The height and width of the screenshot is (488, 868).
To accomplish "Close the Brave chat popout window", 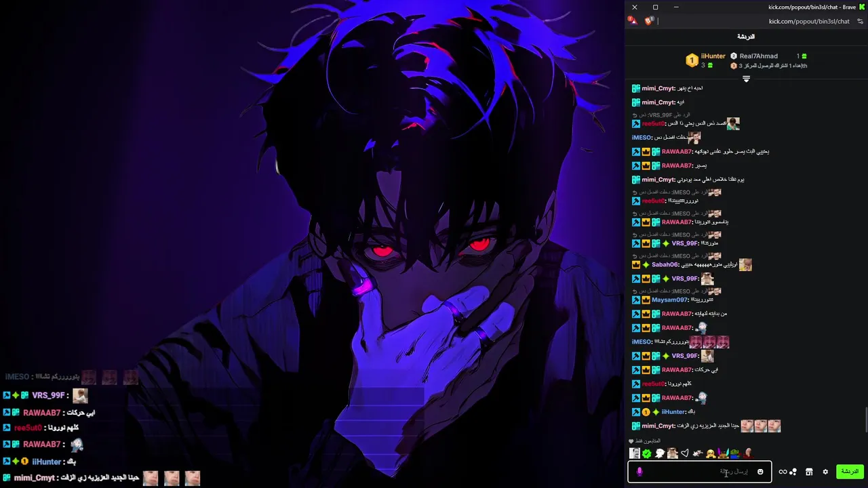I will pyautogui.click(x=635, y=7).
